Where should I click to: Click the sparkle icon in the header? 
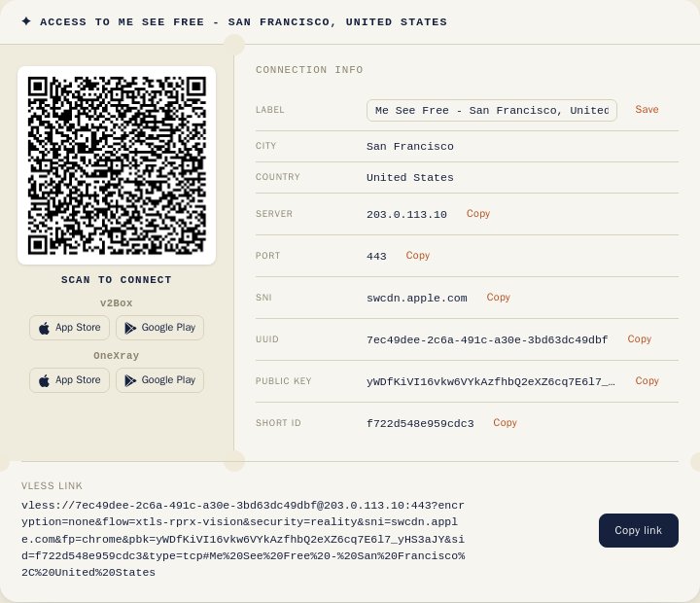click(26, 21)
